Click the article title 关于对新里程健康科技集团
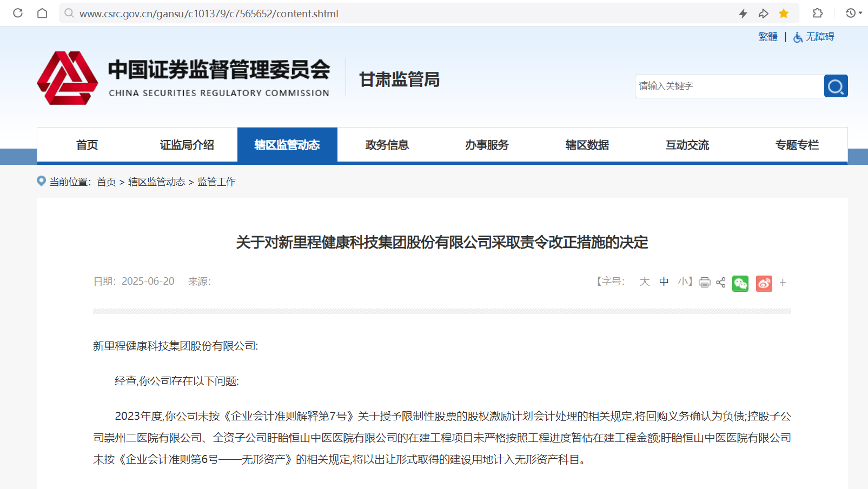868x489 pixels. 442,242
